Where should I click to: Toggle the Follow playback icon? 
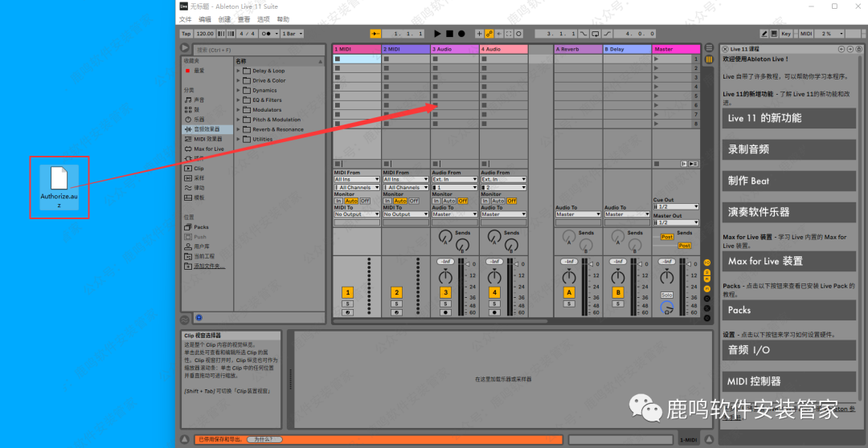374,34
